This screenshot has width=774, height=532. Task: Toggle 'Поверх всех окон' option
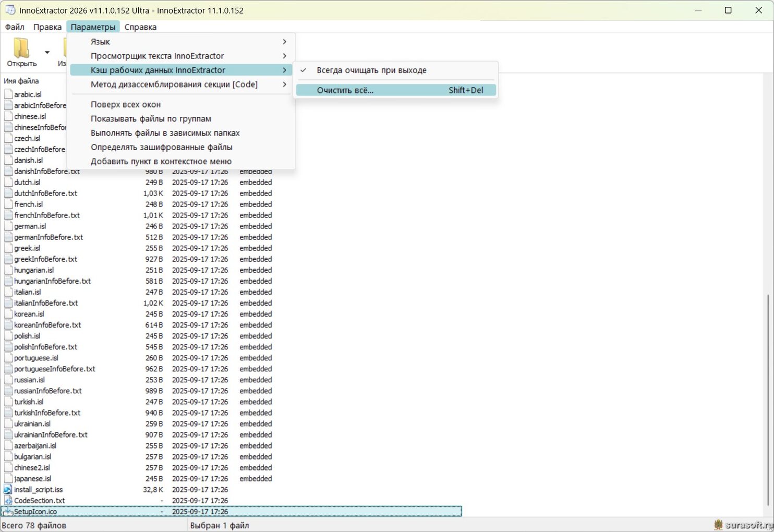pyautogui.click(x=126, y=105)
